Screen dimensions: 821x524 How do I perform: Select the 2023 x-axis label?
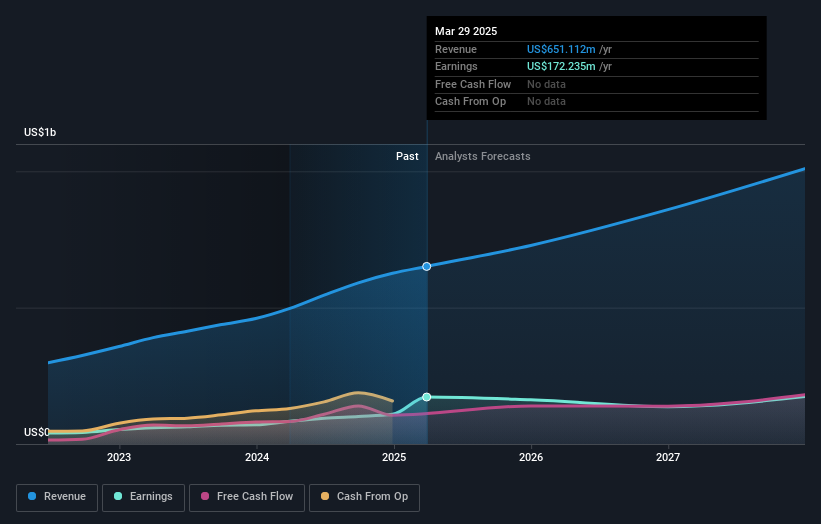[x=119, y=457]
